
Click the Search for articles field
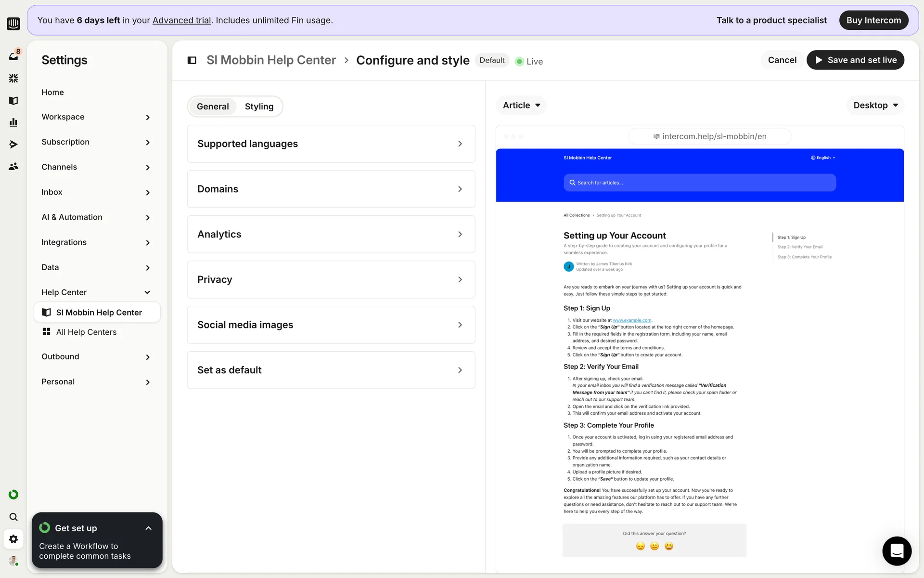[x=699, y=183]
